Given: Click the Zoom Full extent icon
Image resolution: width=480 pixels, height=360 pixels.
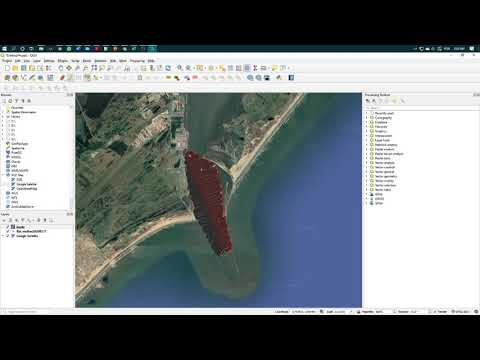Looking at the screenshot, I should [x=94, y=68].
